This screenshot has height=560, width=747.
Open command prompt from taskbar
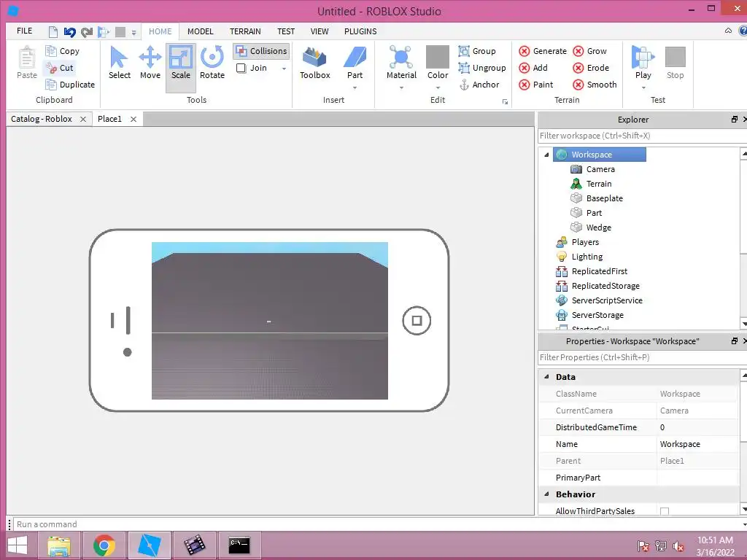(x=239, y=545)
